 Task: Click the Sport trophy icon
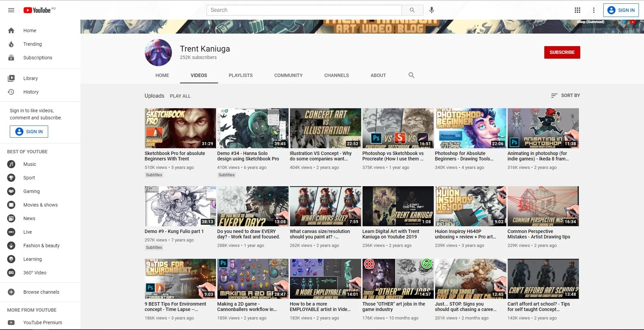pyautogui.click(x=11, y=178)
